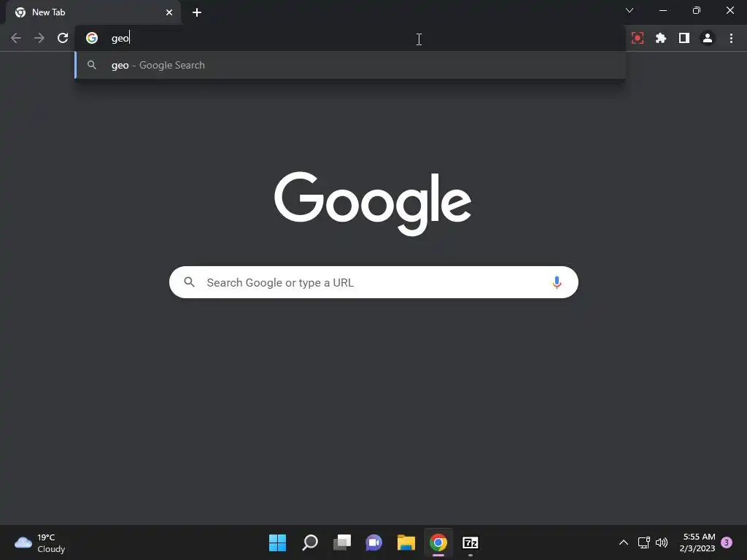This screenshot has height=560, width=747.
Task: Open the weather widget showing 19°C Cloudy
Action: pyautogui.click(x=40, y=542)
